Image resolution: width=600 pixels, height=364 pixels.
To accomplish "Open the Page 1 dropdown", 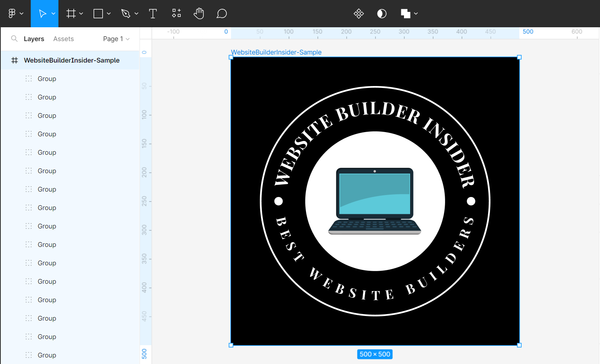I will click(116, 39).
